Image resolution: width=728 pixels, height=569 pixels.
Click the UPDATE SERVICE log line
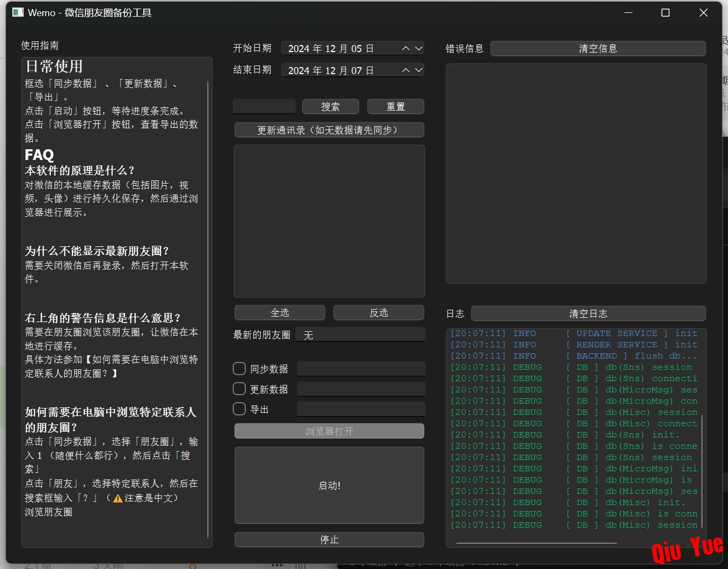[x=574, y=333]
